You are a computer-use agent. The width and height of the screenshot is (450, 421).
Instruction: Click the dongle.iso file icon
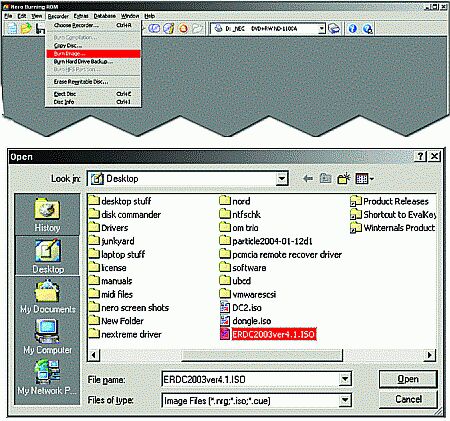(225, 321)
